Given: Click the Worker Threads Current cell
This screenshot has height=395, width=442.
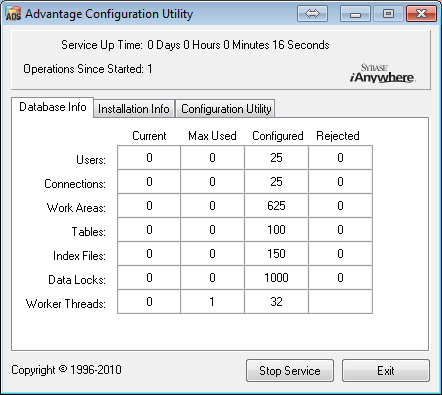Looking at the screenshot, I should (149, 302).
